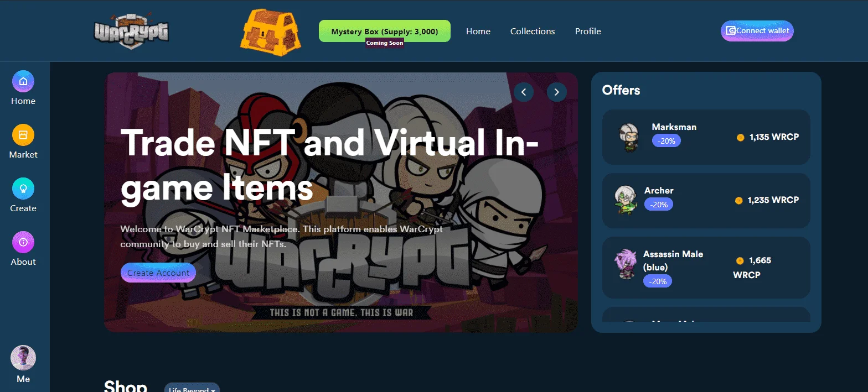Open the Market sidebar icon
Image resolution: width=868 pixels, height=392 pixels.
(23, 135)
